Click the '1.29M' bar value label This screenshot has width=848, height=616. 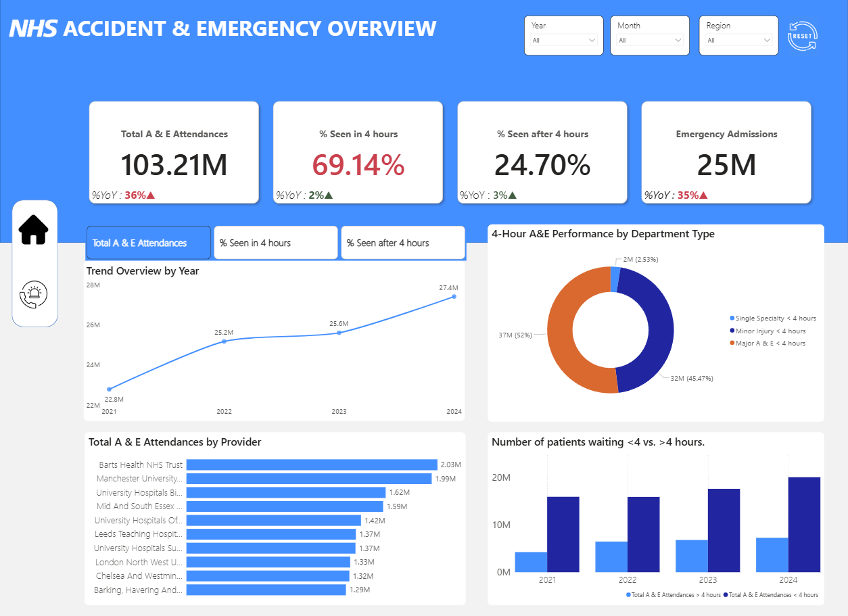point(360,590)
